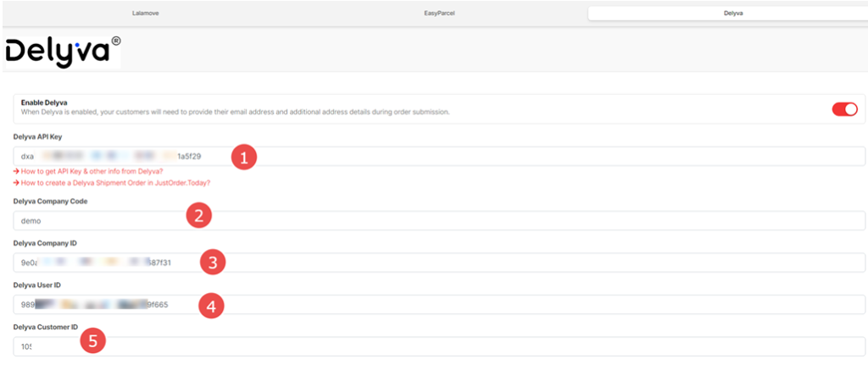Edit the Delyva Customer ID field
Image resolution: width=868 pixels, height=365 pixels.
[509, 346]
